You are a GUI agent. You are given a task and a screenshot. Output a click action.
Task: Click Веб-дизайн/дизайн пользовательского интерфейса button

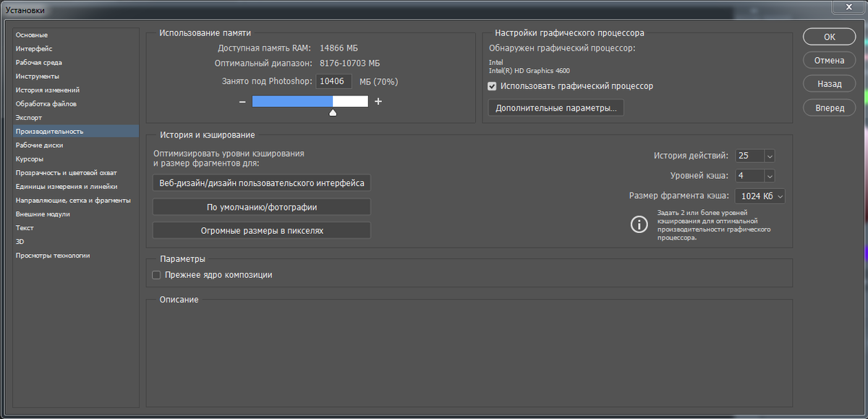coord(262,183)
